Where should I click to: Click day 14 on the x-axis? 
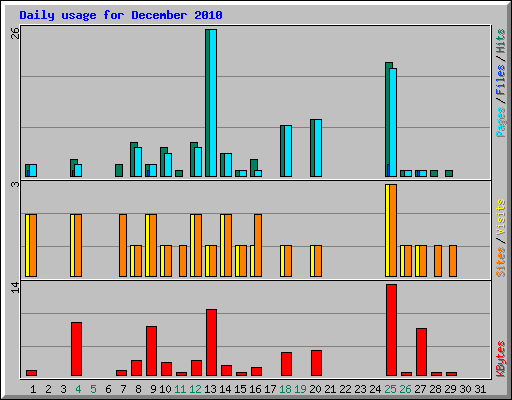click(225, 389)
